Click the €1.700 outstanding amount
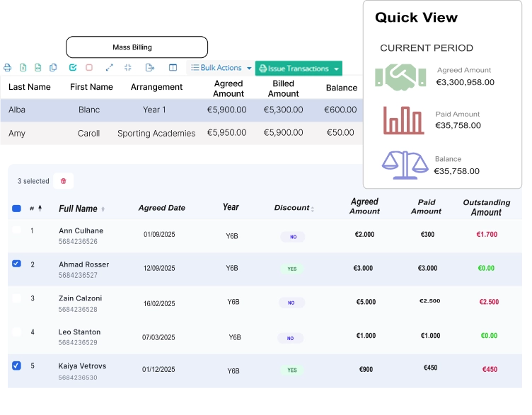This screenshot has width=532, height=415. (x=487, y=234)
